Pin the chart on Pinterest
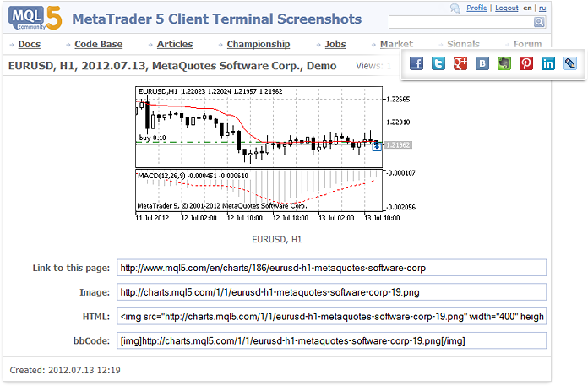The height and width of the screenshot is (386, 588). tap(526, 63)
